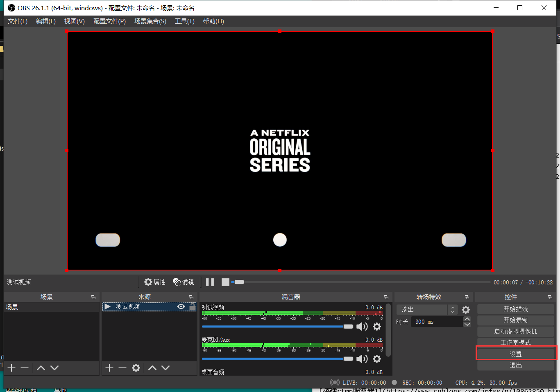560x392 pixels.
Task: Click the media seek slider handle
Action: tap(239, 282)
